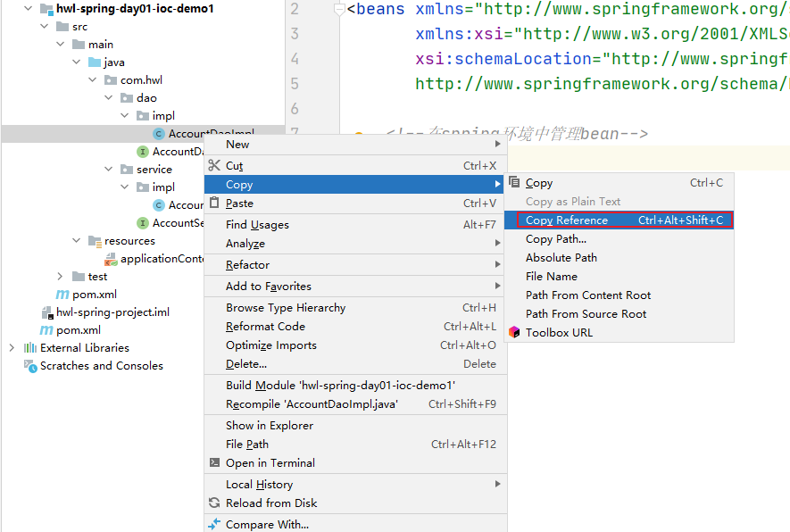Screen dimensions: 790x532
Task: Click the xsi:schemaLocation line in editor
Action: pyautogui.click(x=602, y=59)
